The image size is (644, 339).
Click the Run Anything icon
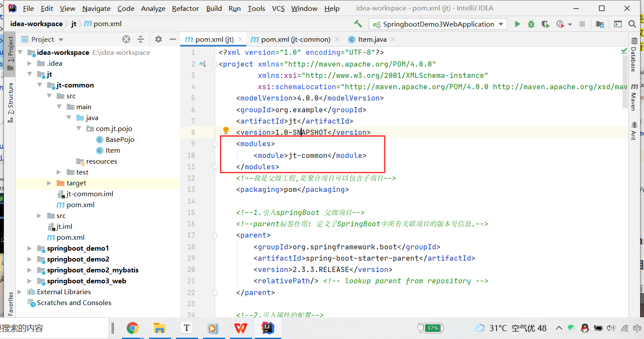tap(617, 24)
